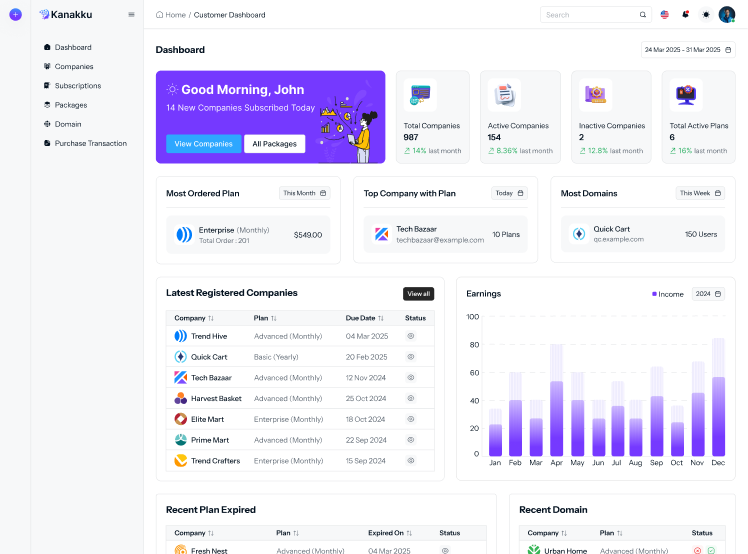Click the View Companies button
748x554 pixels.
203,144
